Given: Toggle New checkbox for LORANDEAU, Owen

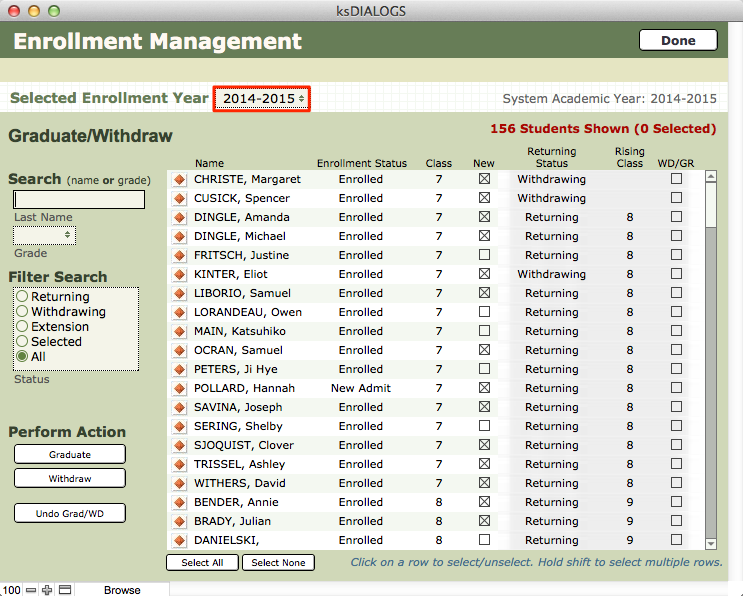Looking at the screenshot, I should (485, 313).
